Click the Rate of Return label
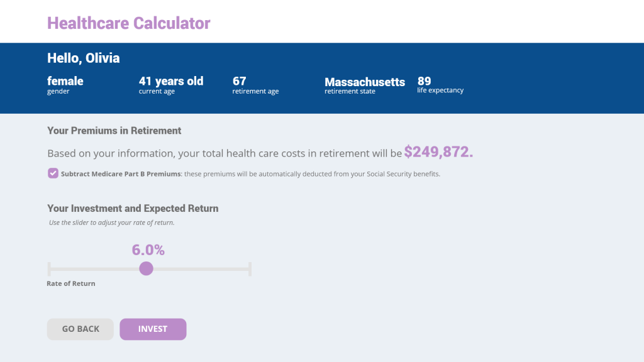The width and height of the screenshot is (644, 362). pos(71,283)
